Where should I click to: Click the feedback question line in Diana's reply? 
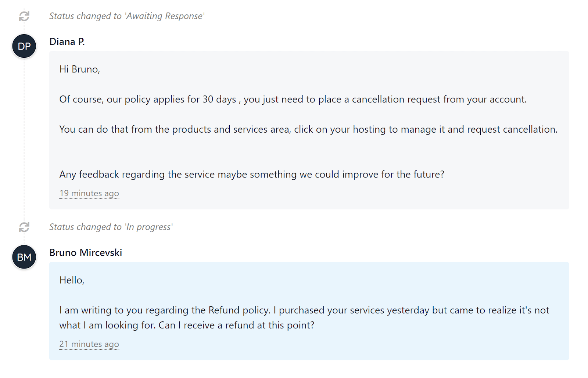pyautogui.click(x=252, y=174)
